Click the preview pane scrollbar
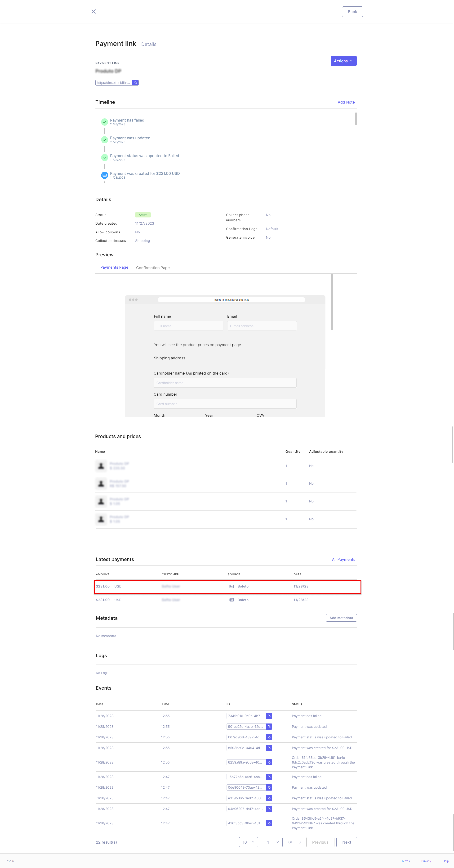The width and height of the screenshot is (454, 868). (x=332, y=302)
